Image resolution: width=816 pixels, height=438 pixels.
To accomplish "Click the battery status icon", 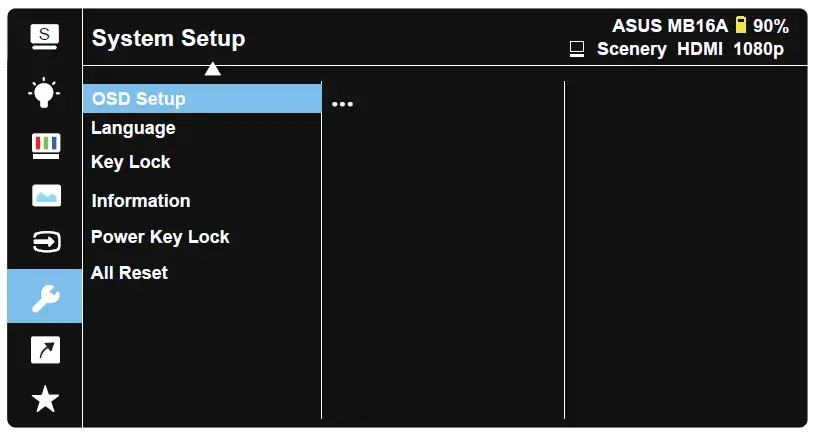I will [741, 26].
